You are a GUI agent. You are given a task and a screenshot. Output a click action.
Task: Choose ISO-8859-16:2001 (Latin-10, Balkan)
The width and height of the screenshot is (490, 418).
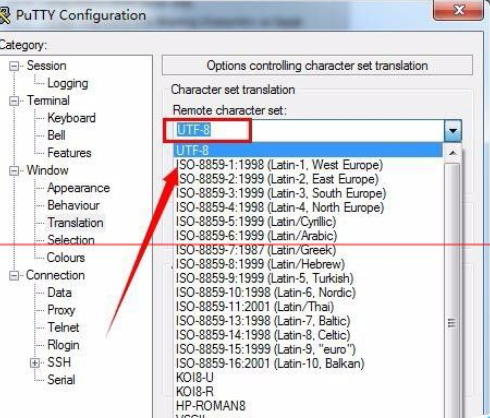pyautogui.click(x=270, y=363)
